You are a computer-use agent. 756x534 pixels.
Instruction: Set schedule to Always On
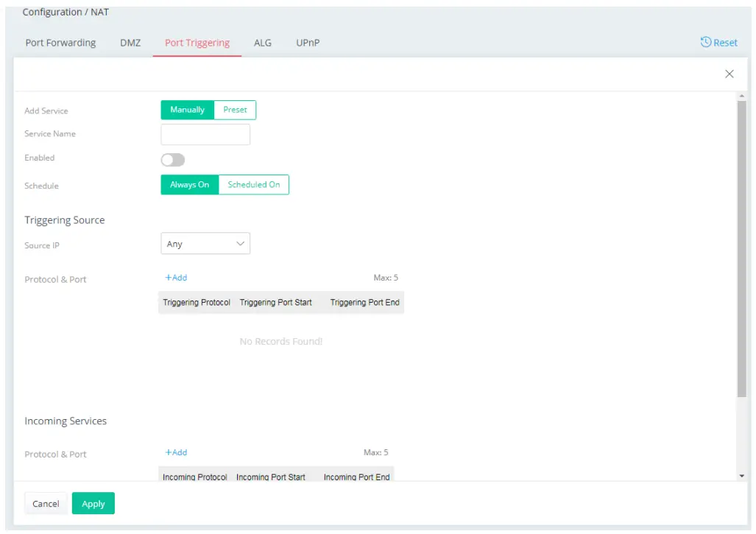pyautogui.click(x=189, y=185)
